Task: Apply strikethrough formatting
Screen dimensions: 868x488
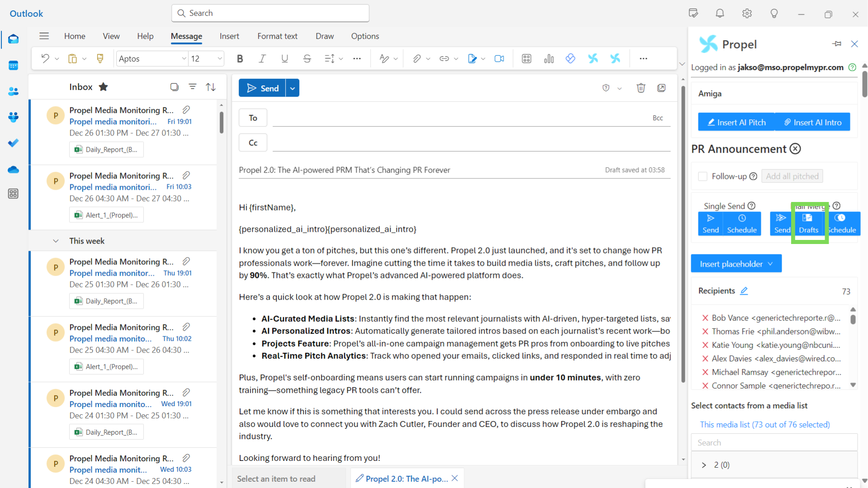Action: coord(307,58)
